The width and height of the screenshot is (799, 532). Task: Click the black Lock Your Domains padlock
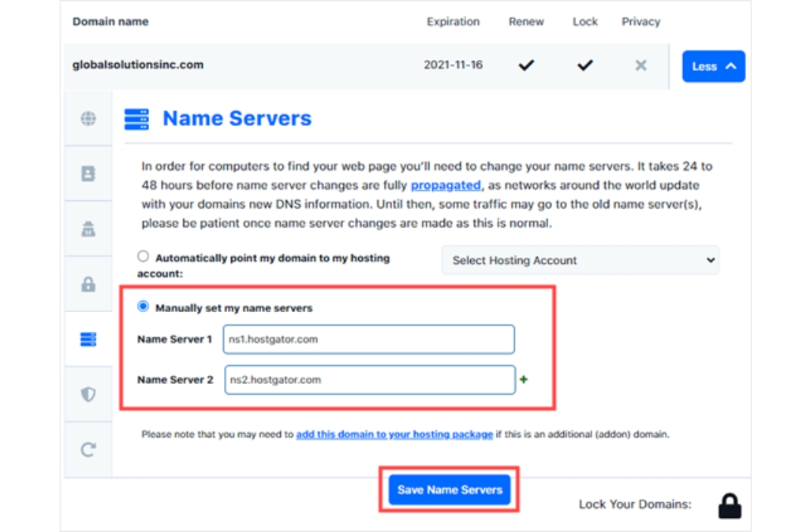[x=730, y=505]
